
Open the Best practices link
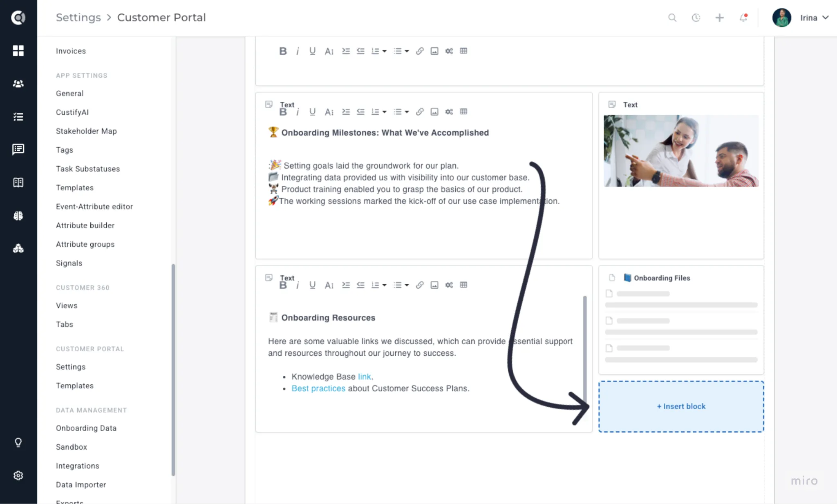tap(318, 388)
